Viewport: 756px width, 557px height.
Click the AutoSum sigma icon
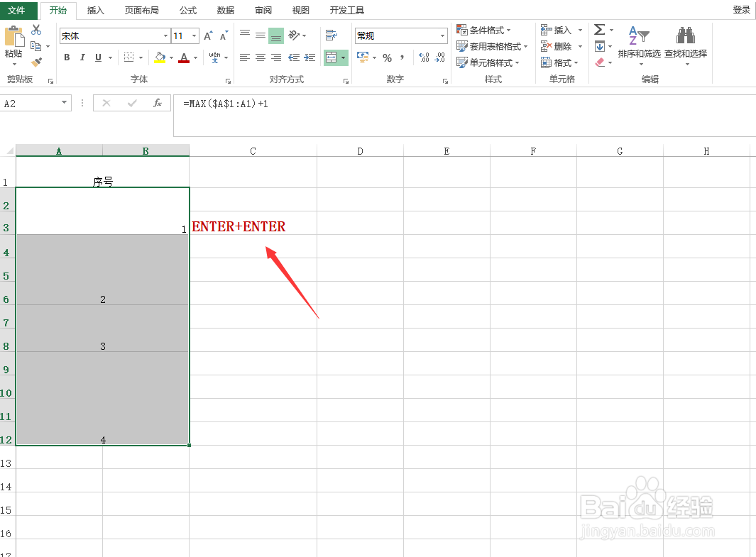click(x=599, y=30)
